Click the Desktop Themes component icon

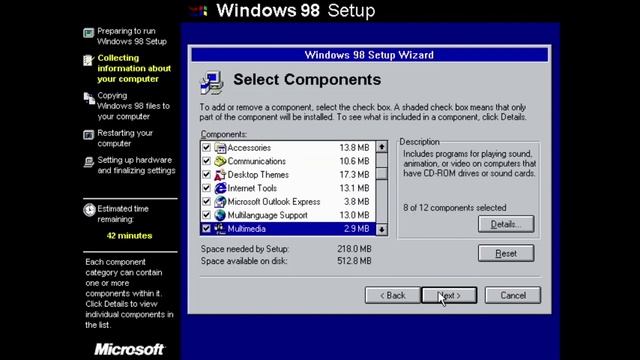tap(220, 175)
